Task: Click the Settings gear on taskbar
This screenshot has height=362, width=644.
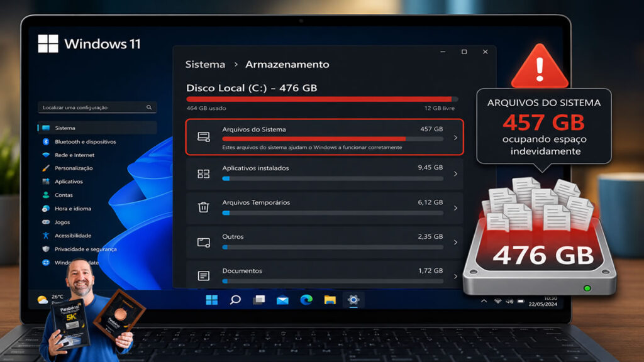Action: [x=353, y=300]
